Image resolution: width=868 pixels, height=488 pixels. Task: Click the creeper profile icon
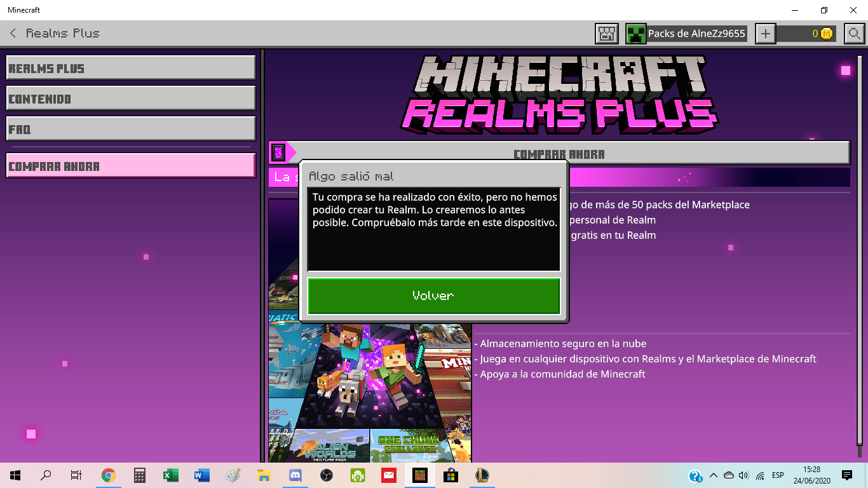click(x=636, y=34)
